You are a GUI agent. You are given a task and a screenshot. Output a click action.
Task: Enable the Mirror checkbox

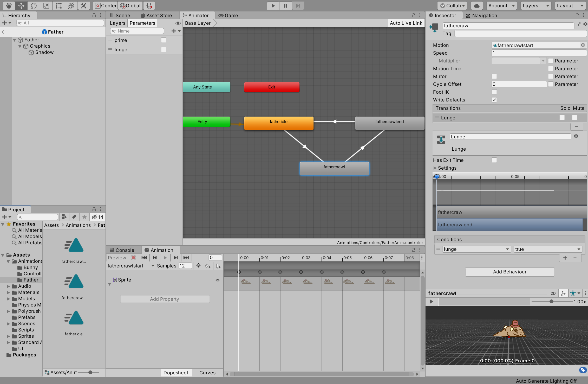tap(494, 76)
